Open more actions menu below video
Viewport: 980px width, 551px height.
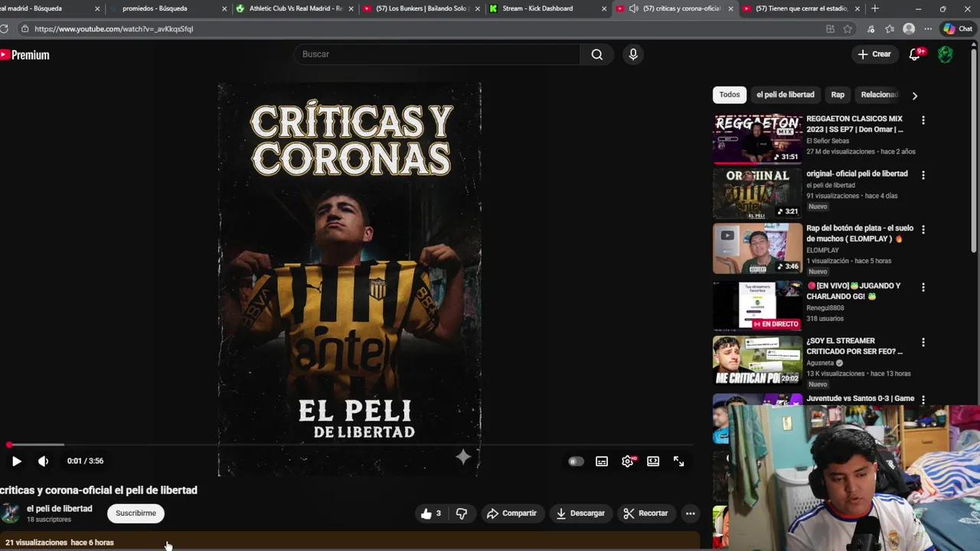690,514
